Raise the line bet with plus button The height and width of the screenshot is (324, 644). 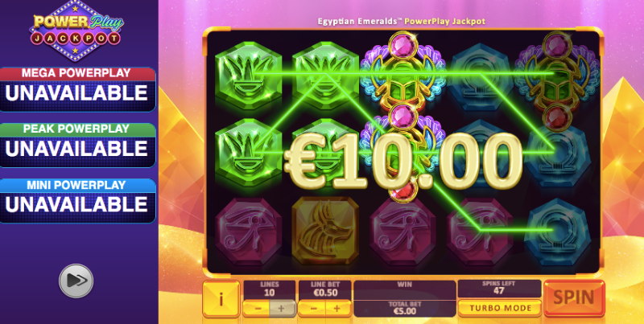[338, 309]
